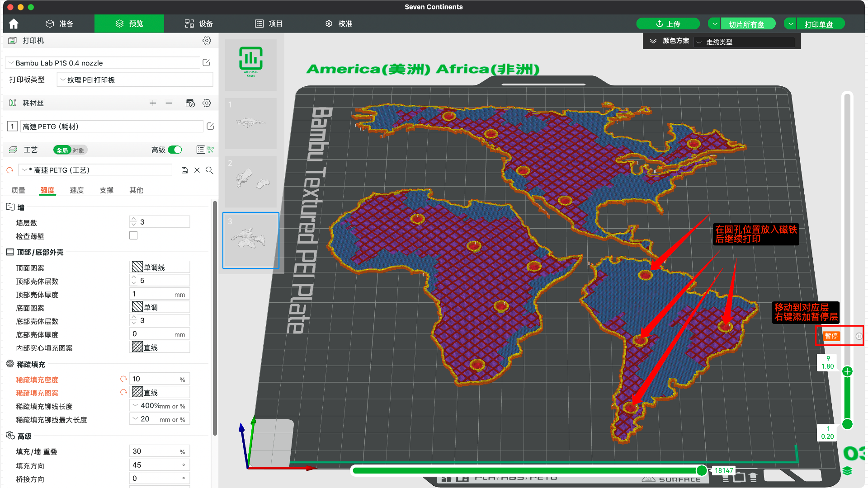Screen dimensions: 868x488
Task: Toggle the 高级 advanced mode switch
Action: tap(175, 150)
